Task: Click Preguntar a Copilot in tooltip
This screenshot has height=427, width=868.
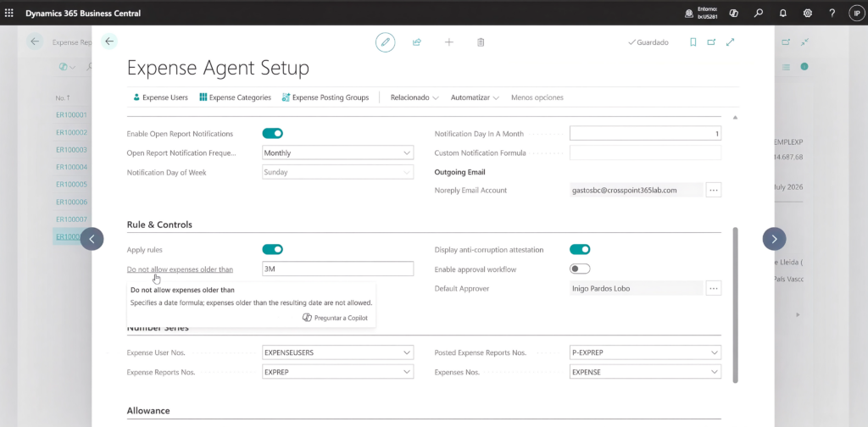Action: coord(335,318)
